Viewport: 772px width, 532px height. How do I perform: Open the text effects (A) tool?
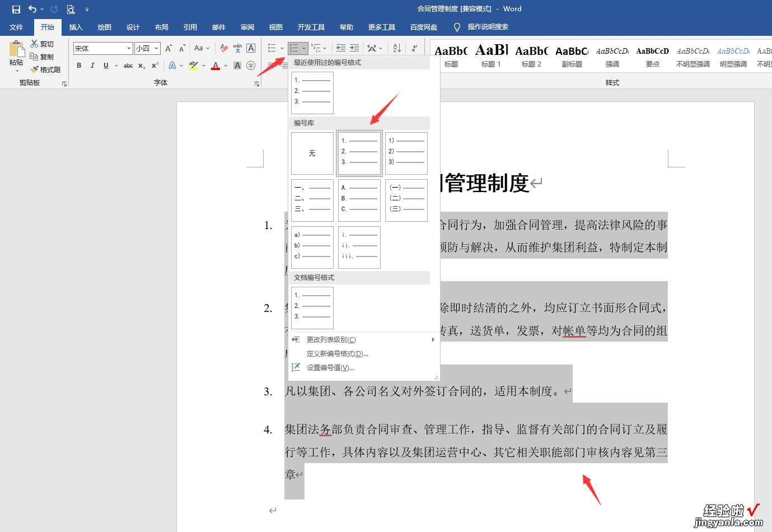tap(172, 66)
